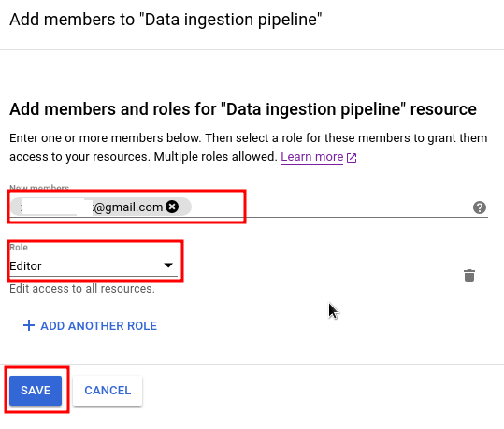Open the help icon for New members
Screen dimensions: 504x429
click(x=480, y=207)
